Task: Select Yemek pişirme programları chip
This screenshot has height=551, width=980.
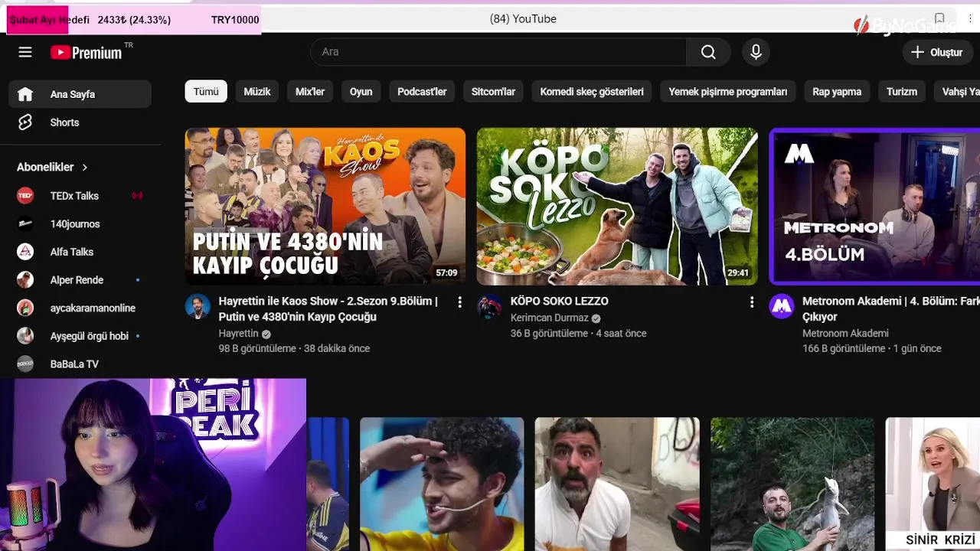Action: (x=727, y=92)
